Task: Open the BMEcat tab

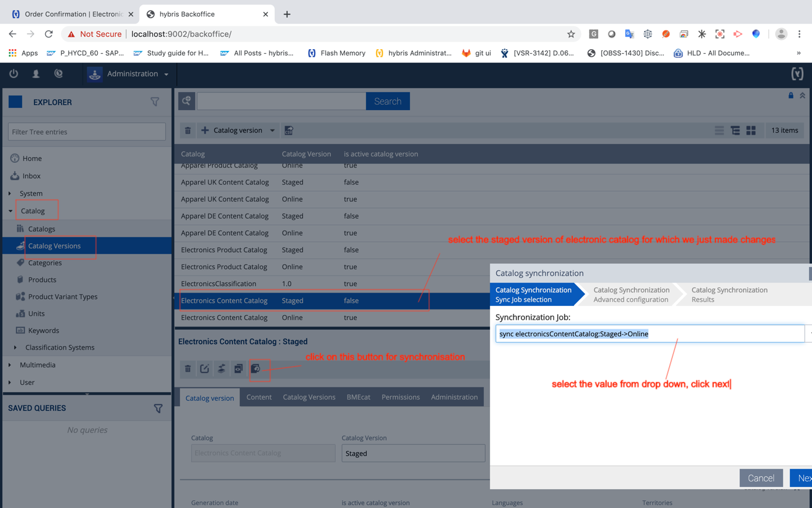Action: pos(358,397)
